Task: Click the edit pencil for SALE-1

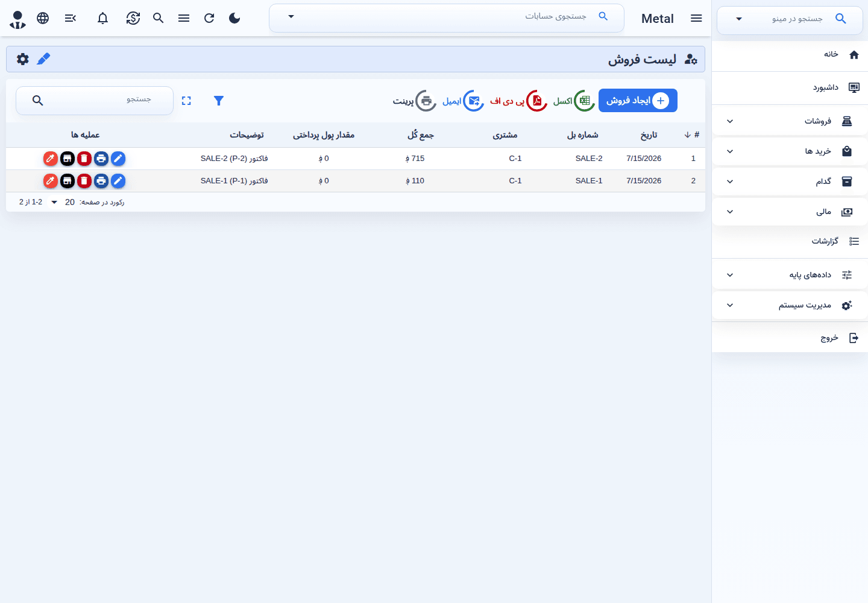Action: coord(118,181)
